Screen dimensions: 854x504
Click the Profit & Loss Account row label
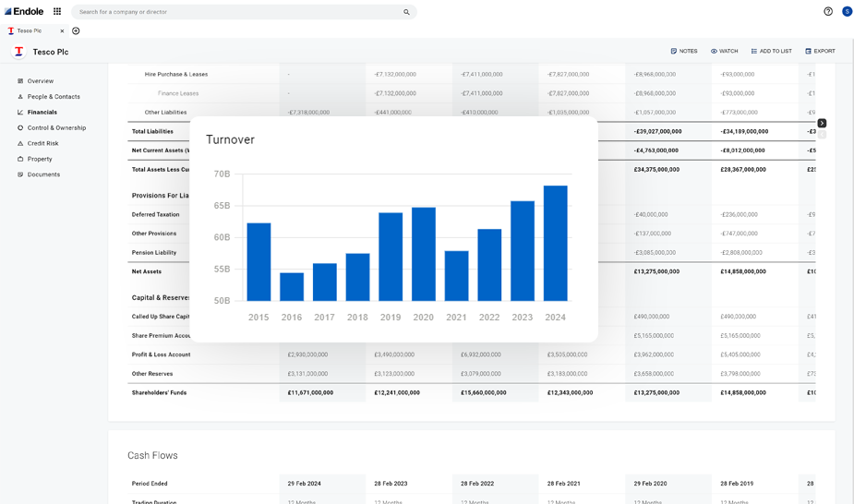tap(162, 354)
